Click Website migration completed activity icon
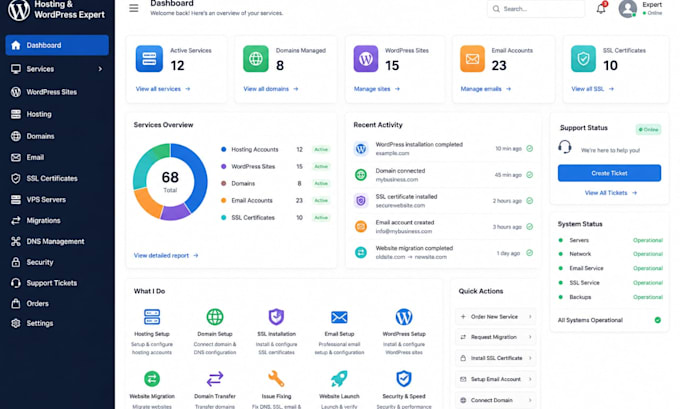This screenshot has height=409, width=680. point(361,252)
